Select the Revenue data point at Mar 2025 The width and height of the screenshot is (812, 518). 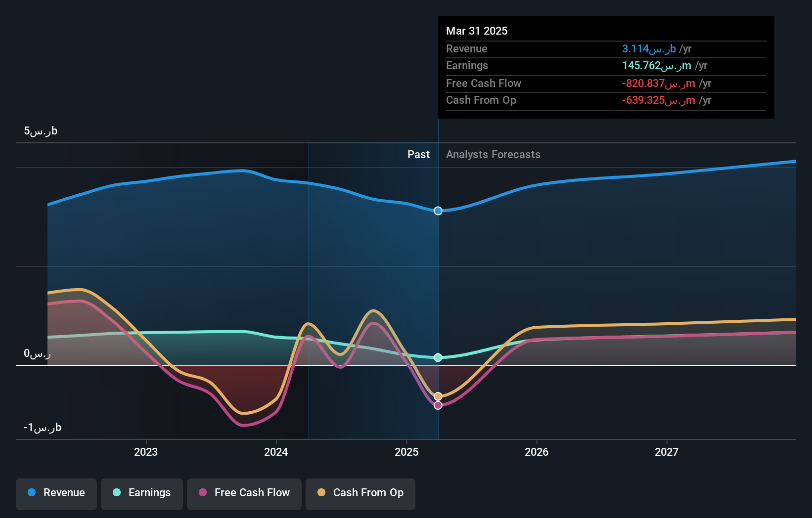(x=438, y=211)
